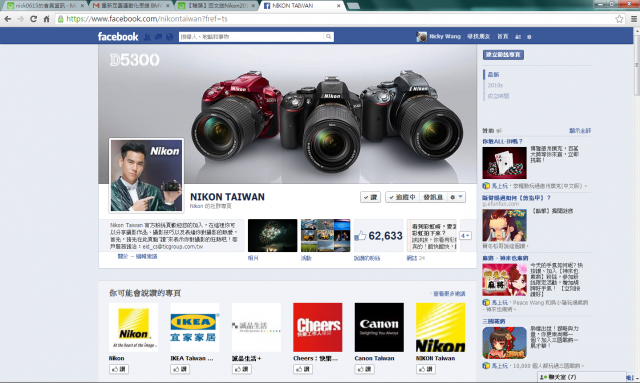Open the fireworks photos thumbnail

coord(272,236)
